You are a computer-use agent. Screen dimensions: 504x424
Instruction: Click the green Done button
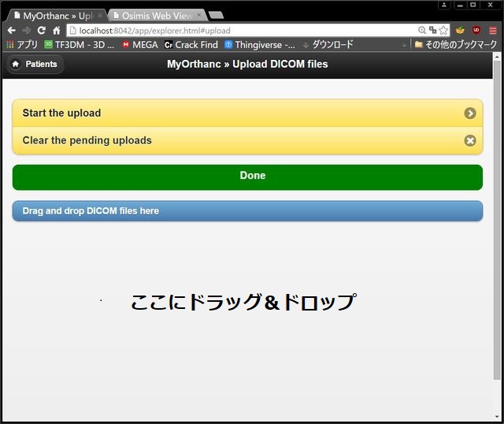[247, 177]
